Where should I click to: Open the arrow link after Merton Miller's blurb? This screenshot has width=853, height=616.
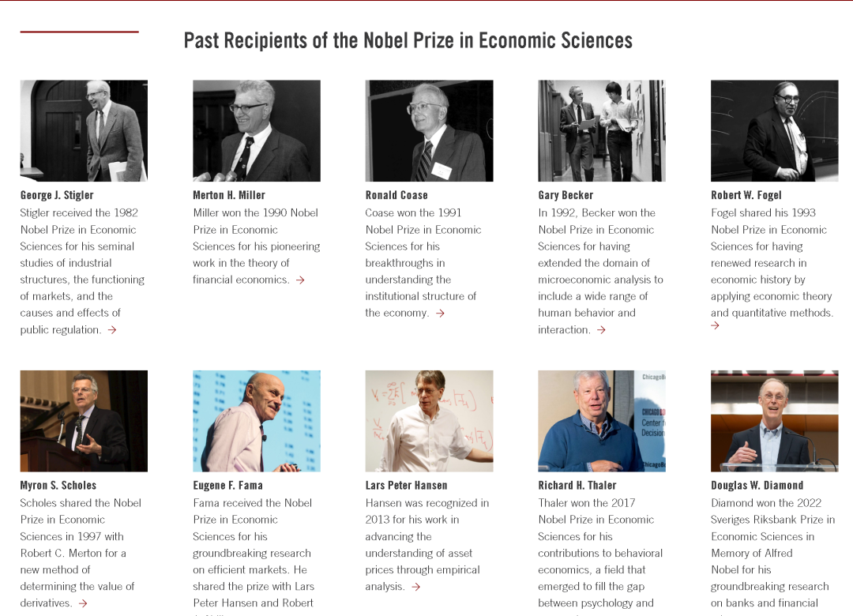pyautogui.click(x=300, y=280)
